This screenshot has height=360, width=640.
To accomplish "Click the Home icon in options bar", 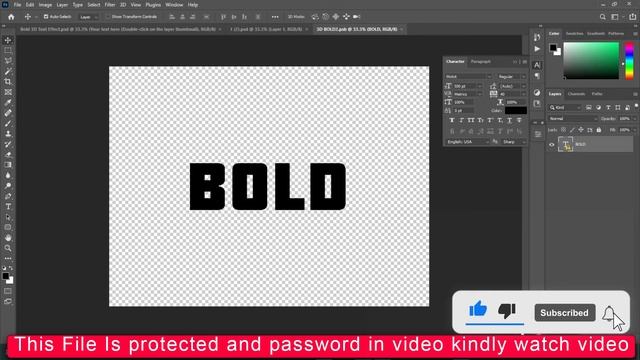I will (x=11, y=17).
